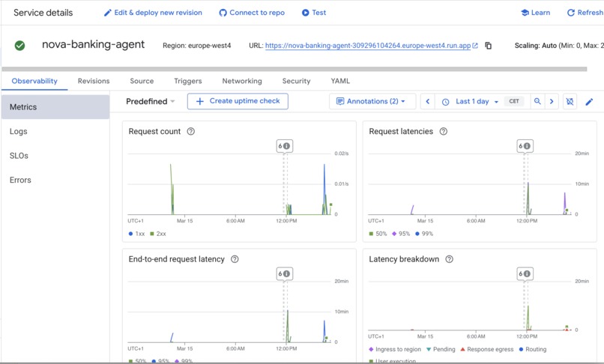
Task: Click the Refresh button
Action: [585, 13]
